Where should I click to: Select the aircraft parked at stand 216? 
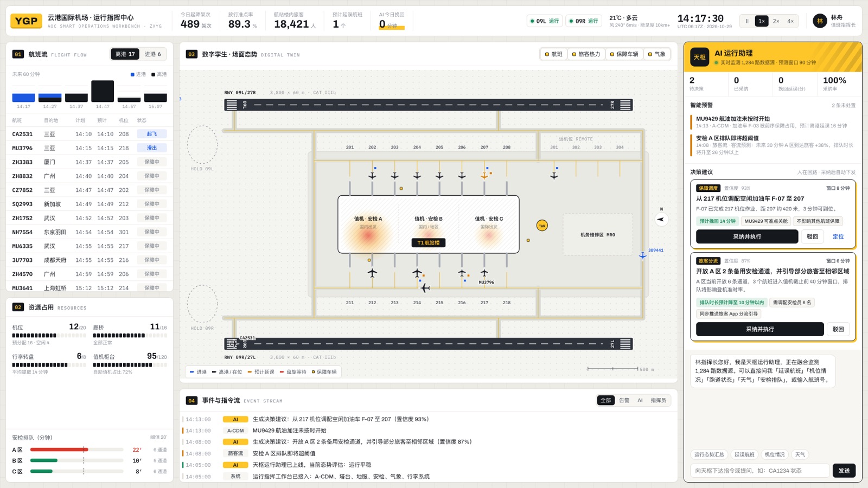point(462,273)
